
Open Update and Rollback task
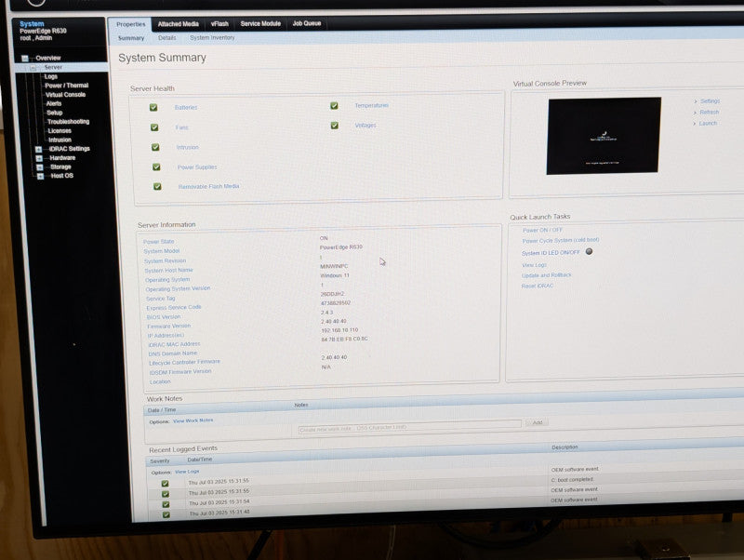546,275
